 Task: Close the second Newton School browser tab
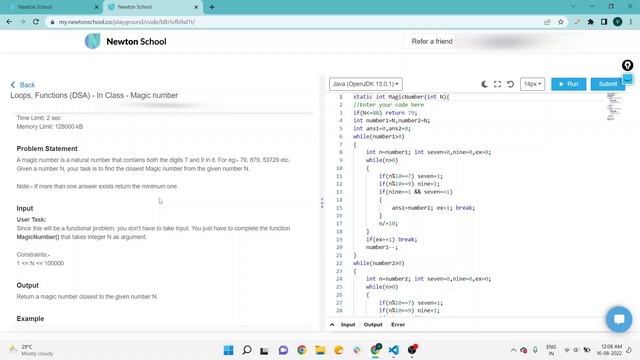196,7
